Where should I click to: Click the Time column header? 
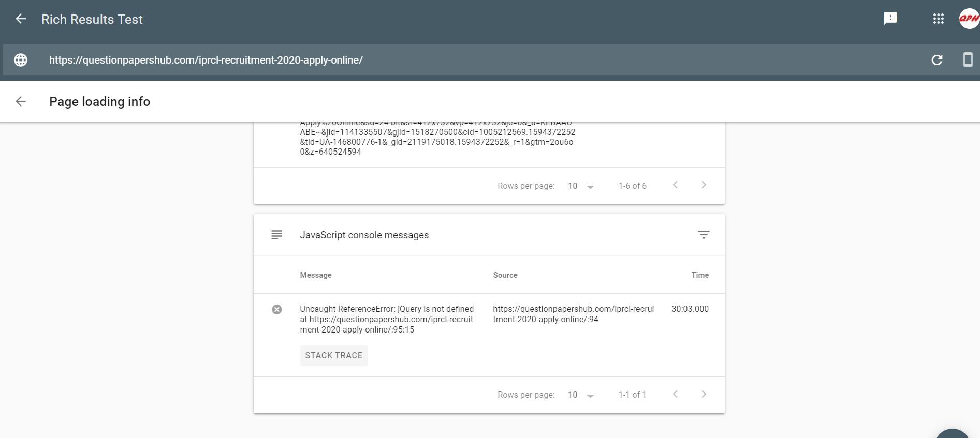tap(700, 275)
